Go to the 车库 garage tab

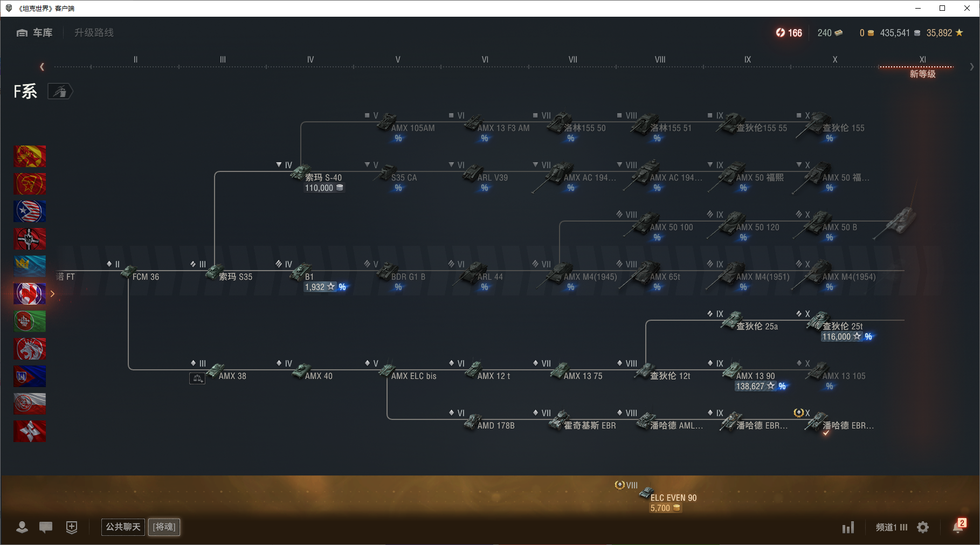(x=34, y=33)
